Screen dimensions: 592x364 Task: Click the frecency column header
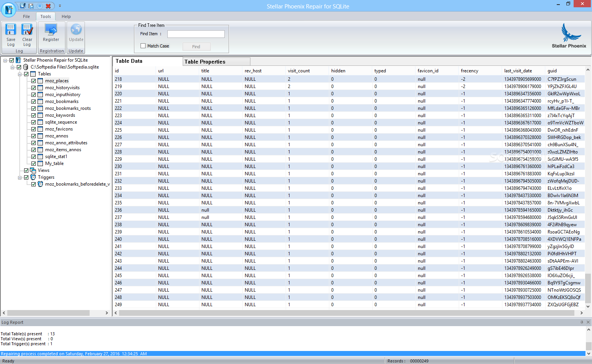[481, 71]
